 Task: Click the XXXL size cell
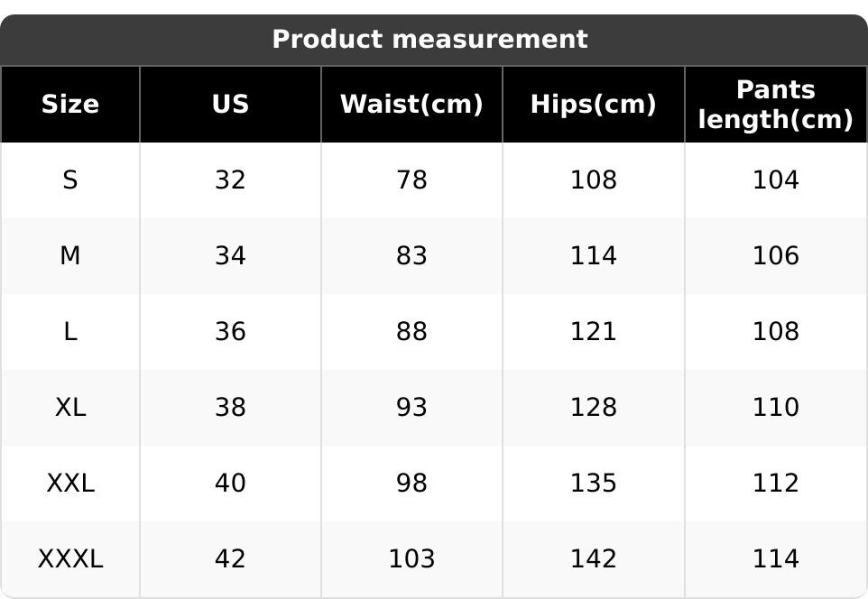(x=70, y=559)
